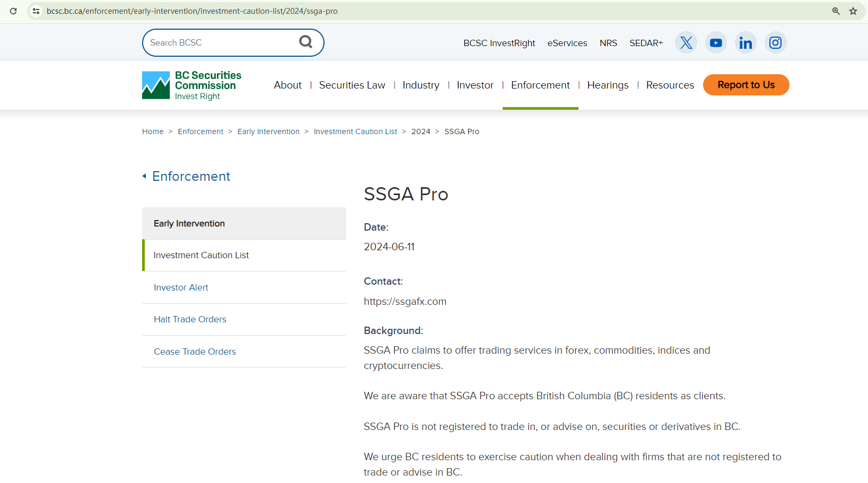The height and width of the screenshot is (483, 868).
Task: Open the BCSC LinkedIn icon
Action: pos(746,42)
